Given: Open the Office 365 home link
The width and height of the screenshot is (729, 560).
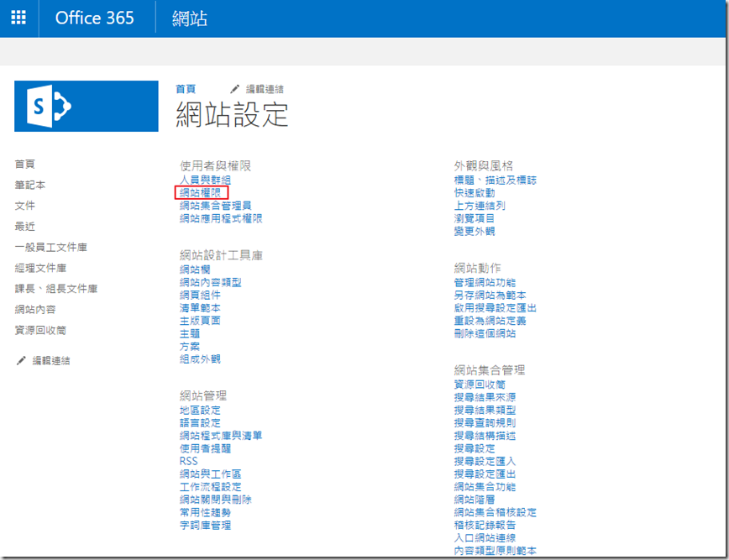Looking at the screenshot, I should (94, 18).
